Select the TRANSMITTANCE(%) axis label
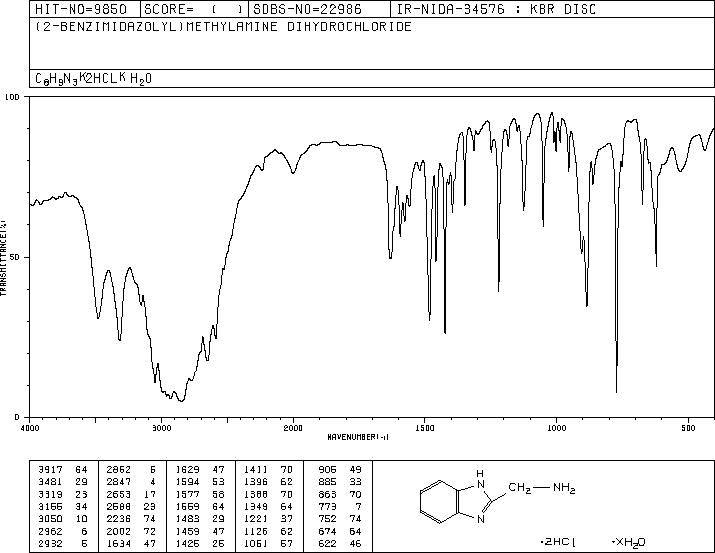 pyautogui.click(x=3, y=258)
